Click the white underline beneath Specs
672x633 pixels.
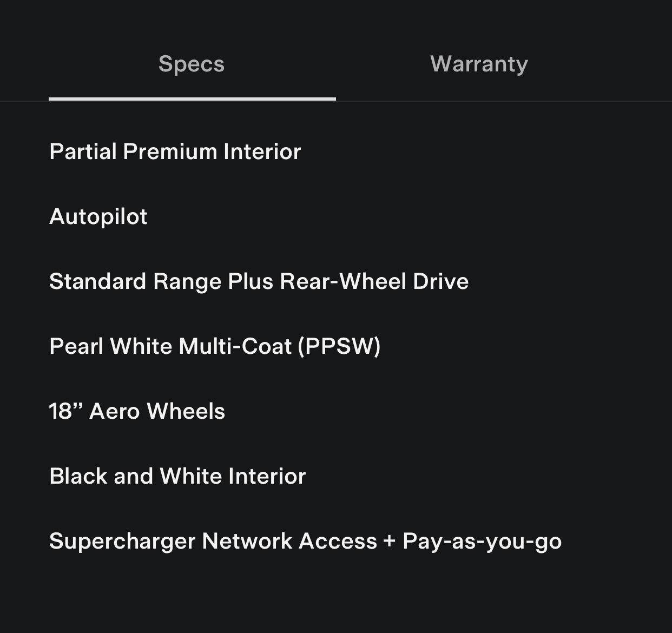[192, 99]
